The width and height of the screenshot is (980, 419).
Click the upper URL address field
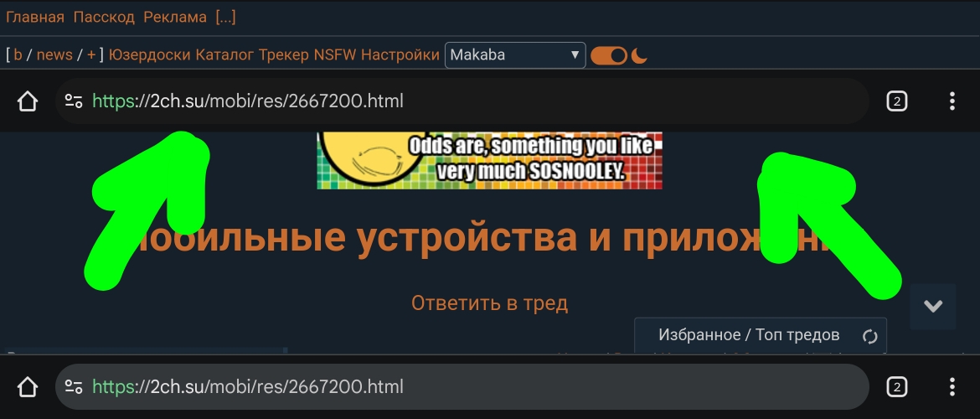click(462, 101)
